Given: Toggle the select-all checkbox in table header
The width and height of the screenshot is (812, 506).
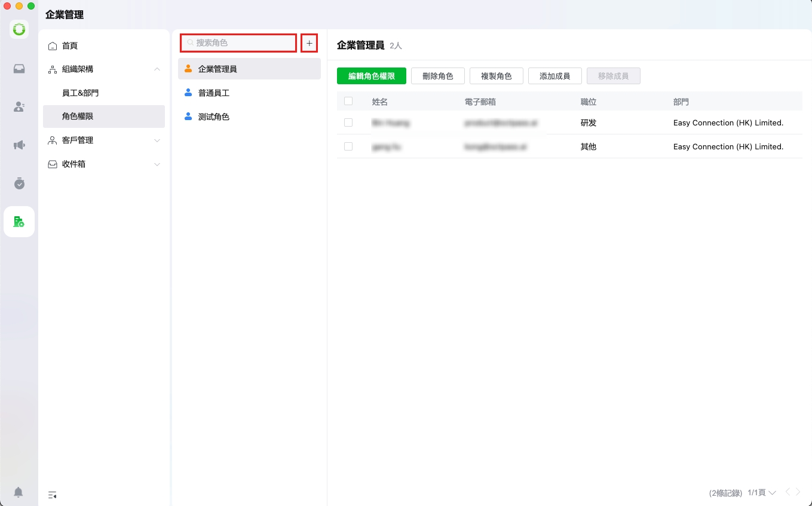Looking at the screenshot, I should (x=348, y=101).
